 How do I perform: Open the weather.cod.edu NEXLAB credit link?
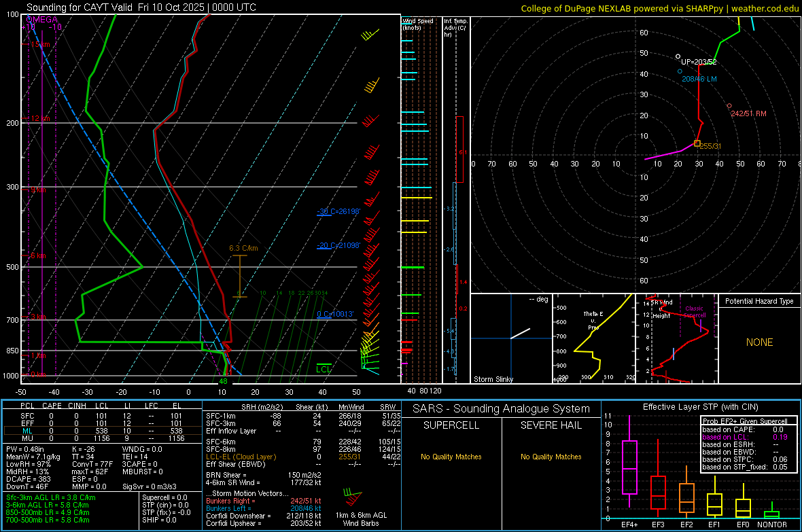pyautogui.click(x=660, y=8)
